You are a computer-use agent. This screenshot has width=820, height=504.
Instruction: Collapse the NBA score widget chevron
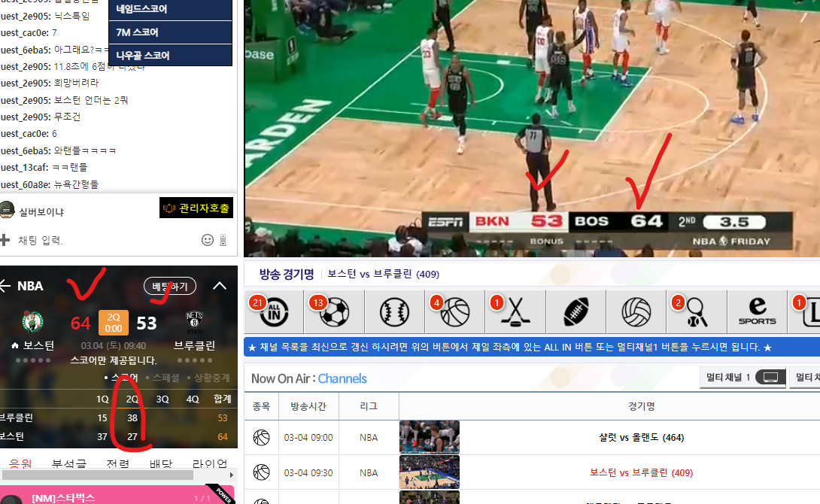220,286
